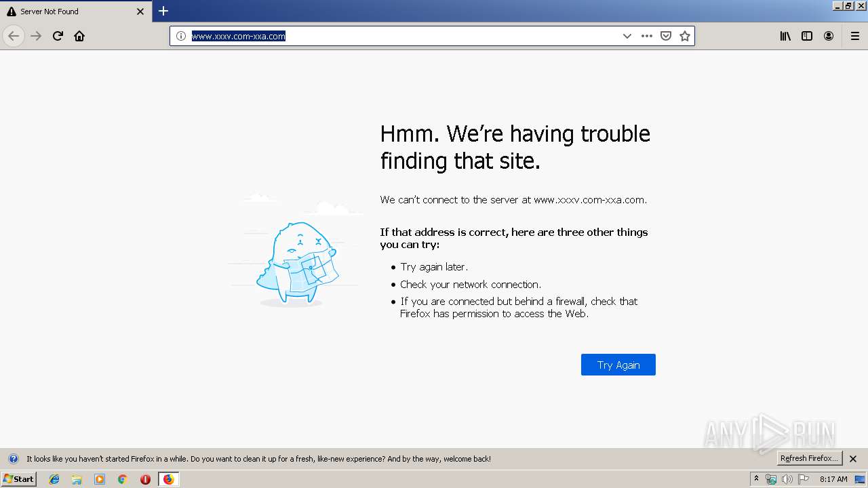Minimize the Firefox window
868x488 pixels.
(837, 5)
